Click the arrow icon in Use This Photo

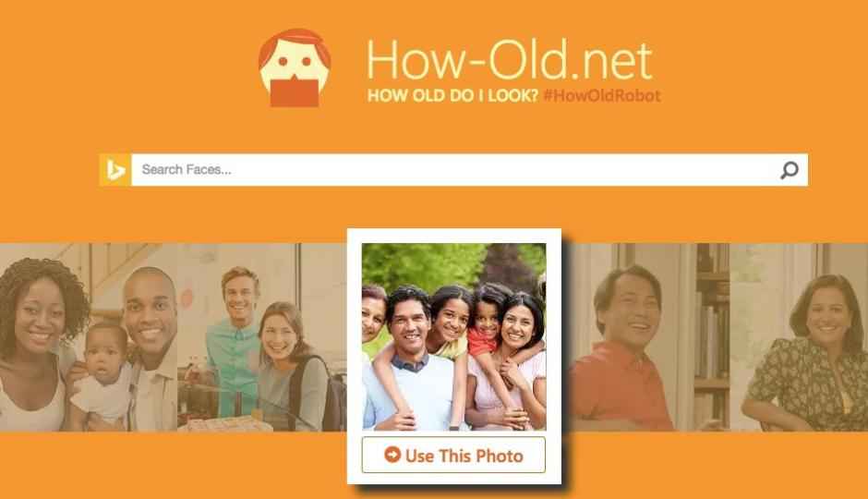tap(392, 455)
